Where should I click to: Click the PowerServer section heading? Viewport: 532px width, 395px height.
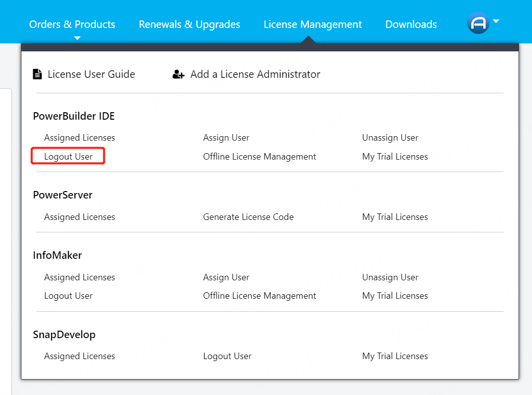coord(63,196)
